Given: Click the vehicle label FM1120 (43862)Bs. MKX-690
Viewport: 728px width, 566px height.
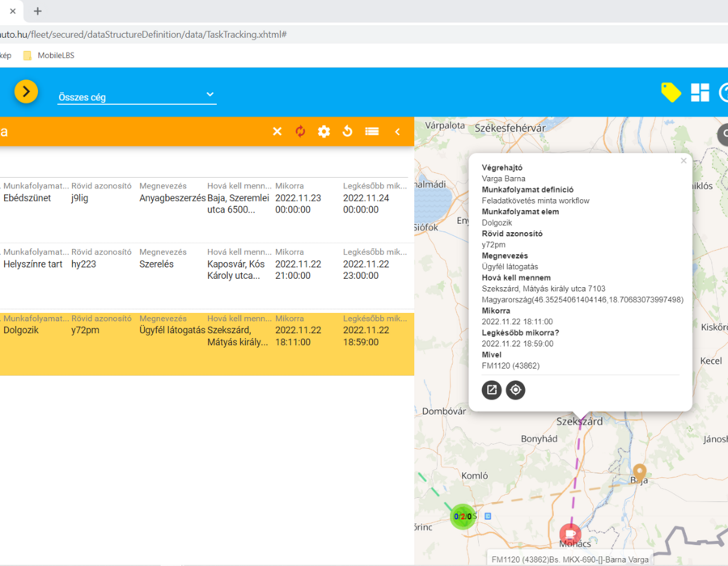Looking at the screenshot, I should 569,560.
